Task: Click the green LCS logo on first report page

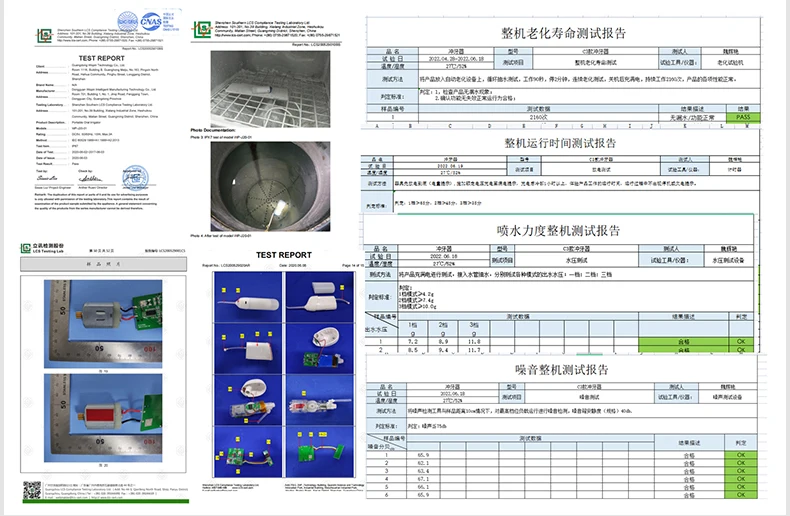Action: 45,36
